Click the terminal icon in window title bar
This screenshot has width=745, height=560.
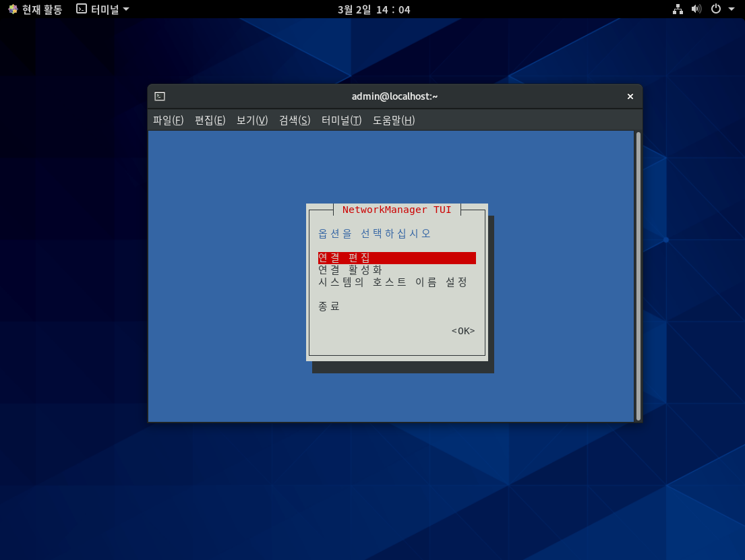point(160,96)
